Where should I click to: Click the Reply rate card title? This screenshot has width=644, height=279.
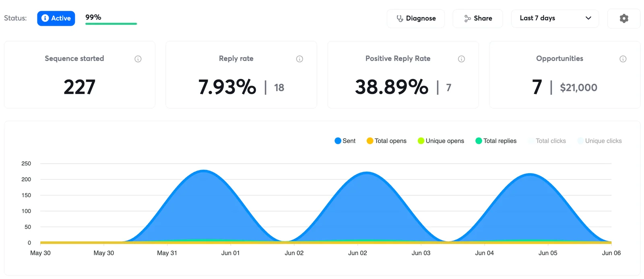click(236, 59)
